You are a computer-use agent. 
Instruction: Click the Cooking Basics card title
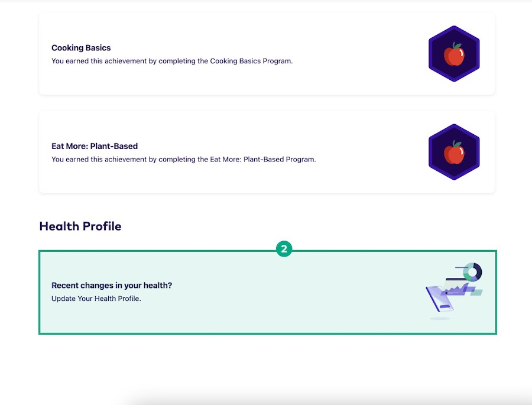(x=81, y=48)
